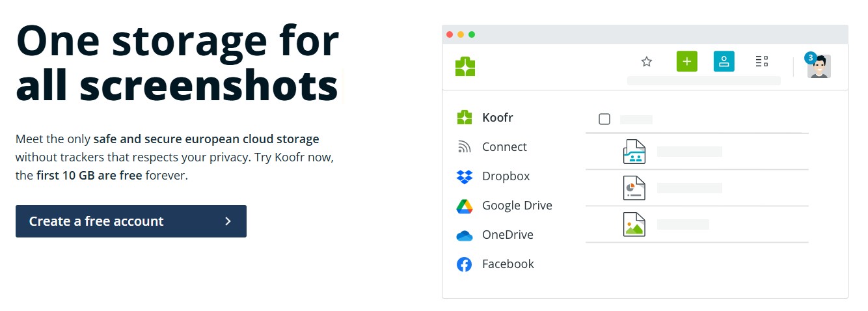This screenshot has width=868, height=311.
Task: Click the Facebook logo icon
Action: tap(464, 264)
